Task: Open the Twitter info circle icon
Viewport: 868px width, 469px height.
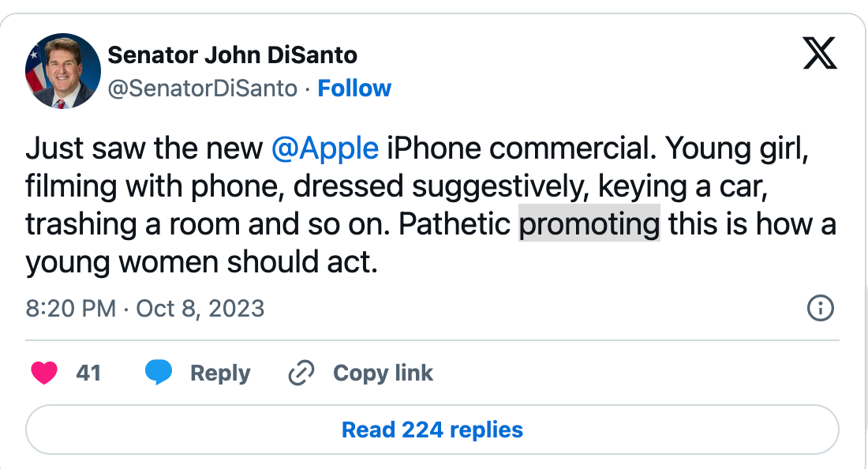Action: coord(821,308)
